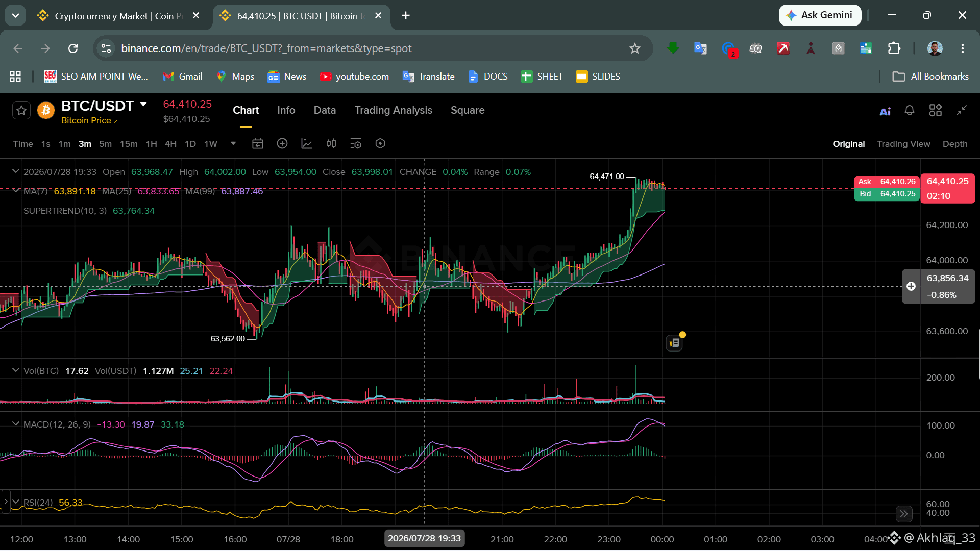Screen dimensions: 980x551
Task: Click the Ask Gemini button
Action: 820,15
